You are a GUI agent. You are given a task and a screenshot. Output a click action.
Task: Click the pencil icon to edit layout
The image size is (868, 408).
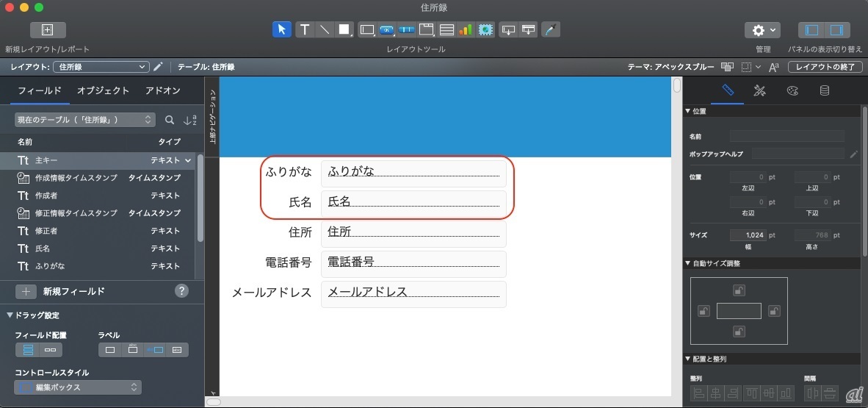[x=158, y=67]
